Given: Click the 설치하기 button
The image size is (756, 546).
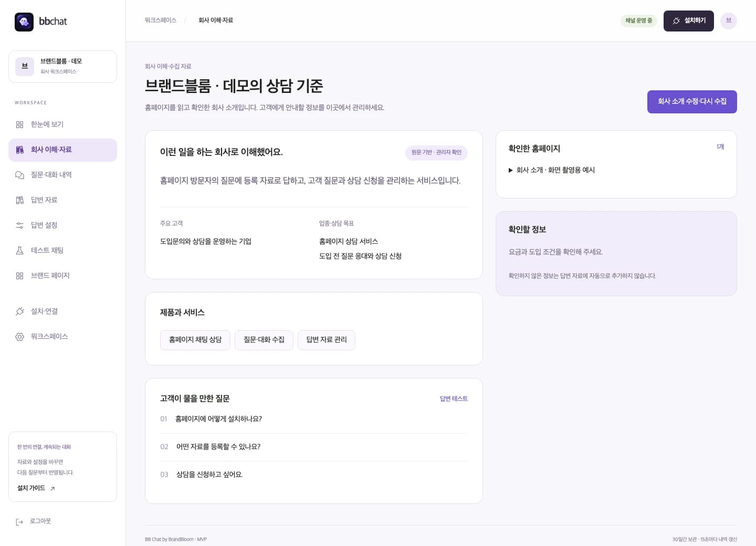Looking at the screenshot, I should click(x=688, y=21).
